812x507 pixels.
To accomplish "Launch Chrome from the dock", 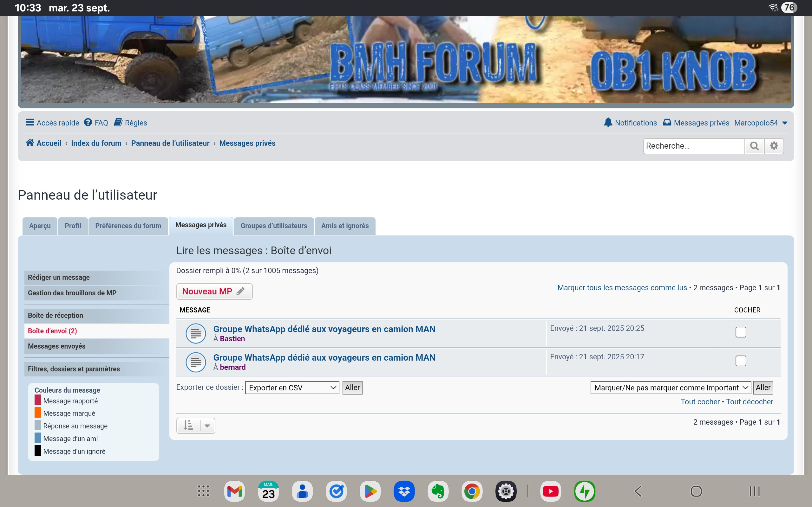I will coord(472,491).
